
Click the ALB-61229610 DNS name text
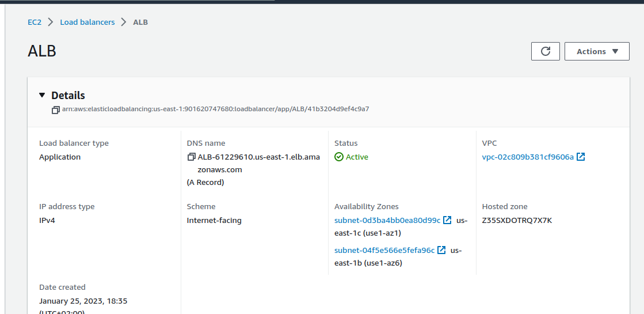click(259, 163)
